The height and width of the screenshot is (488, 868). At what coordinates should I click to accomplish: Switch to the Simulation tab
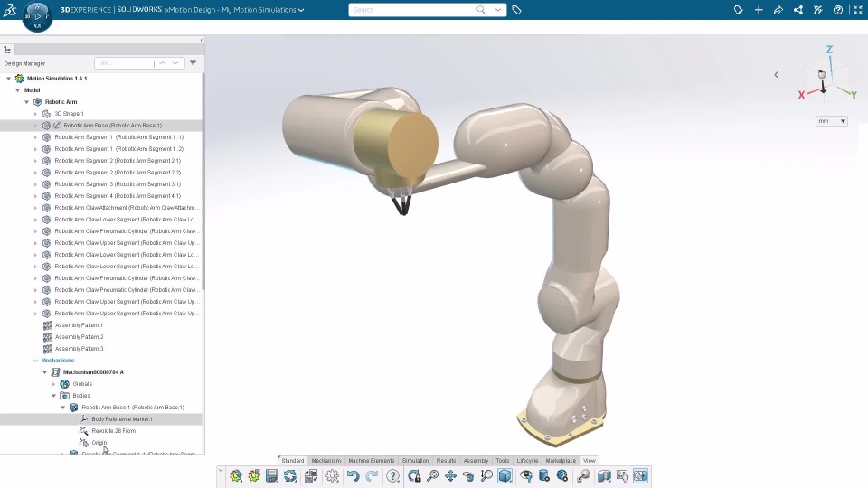415,460
